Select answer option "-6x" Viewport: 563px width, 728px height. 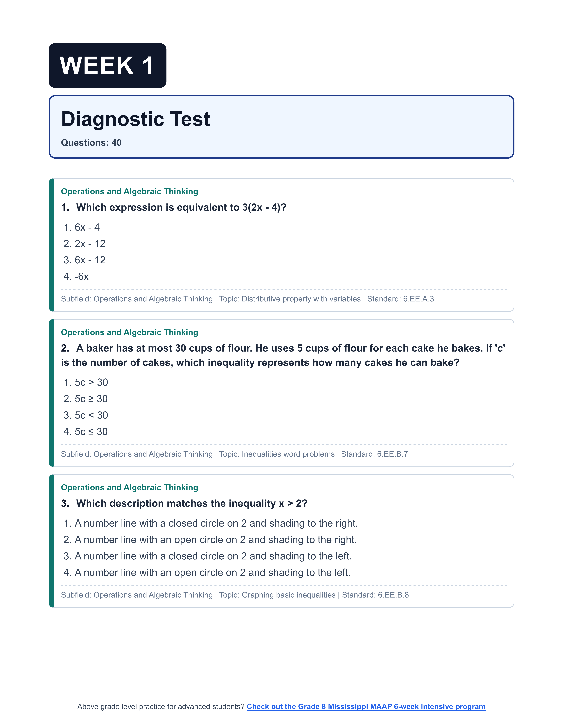coord(81,276)
